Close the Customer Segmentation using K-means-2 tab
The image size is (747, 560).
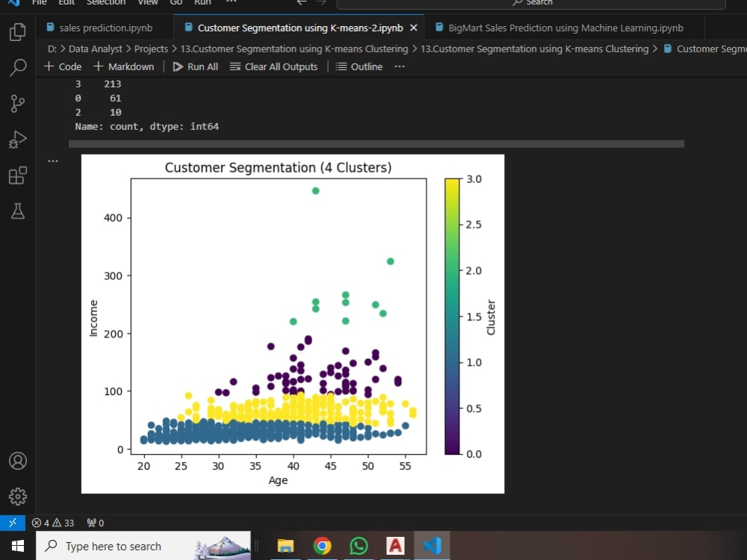pyautogui.click(x=414, y=28)
